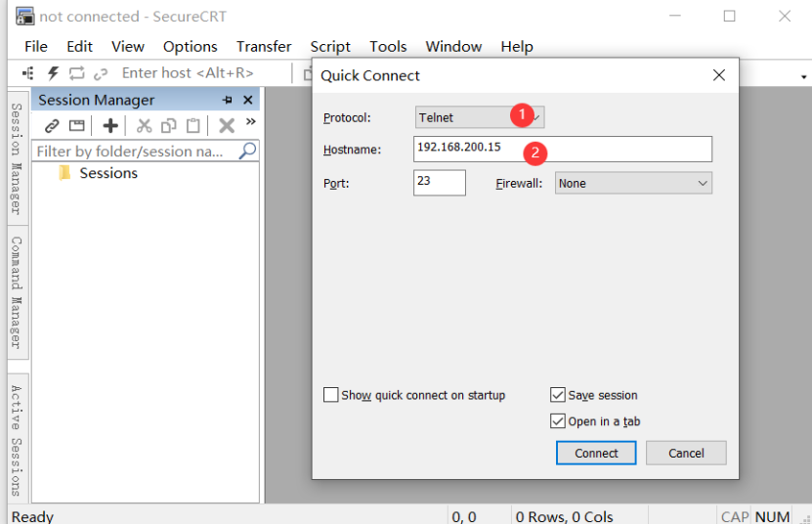The image size is (812, 525).
Task: Open the Protocol dropdown showing Telnet
Action: (x=480, y=117)
